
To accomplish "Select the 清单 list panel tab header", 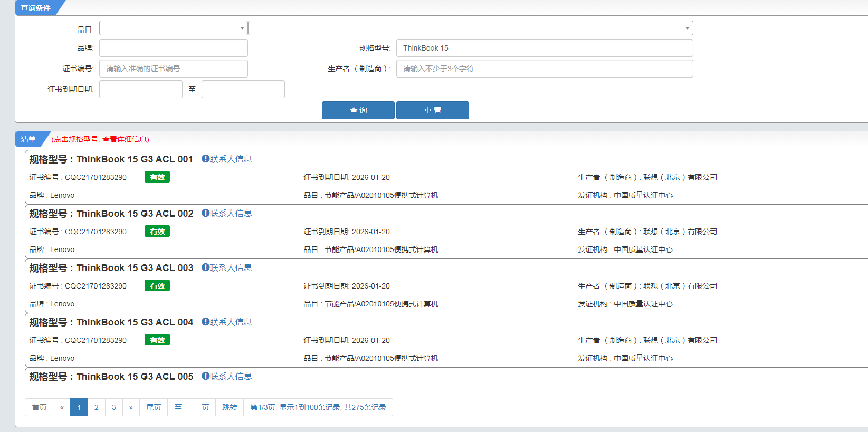I will pos(28,139).
